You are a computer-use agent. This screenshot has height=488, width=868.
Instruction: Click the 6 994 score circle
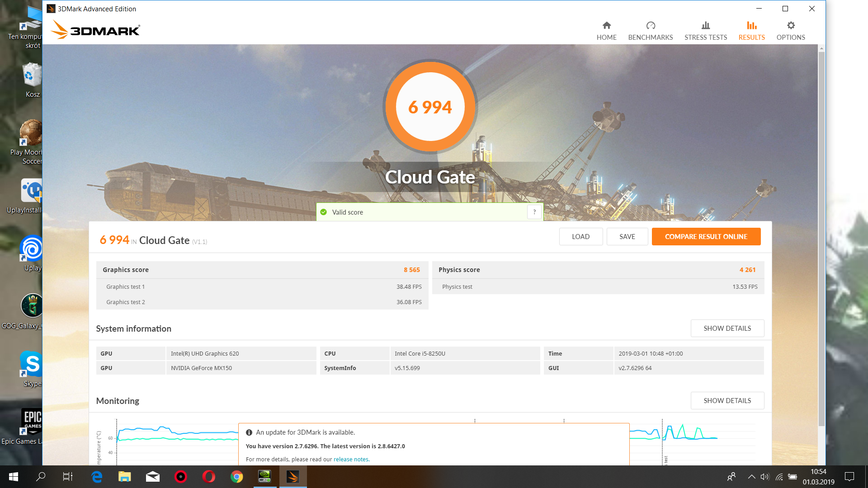click(x=430, y=107)
